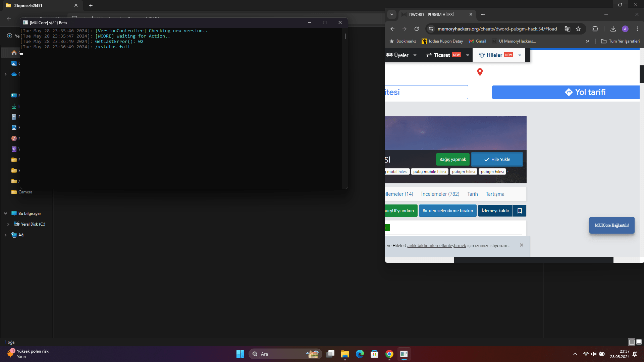Click MUICore Bağlantılı! notification

coord(612,225)
